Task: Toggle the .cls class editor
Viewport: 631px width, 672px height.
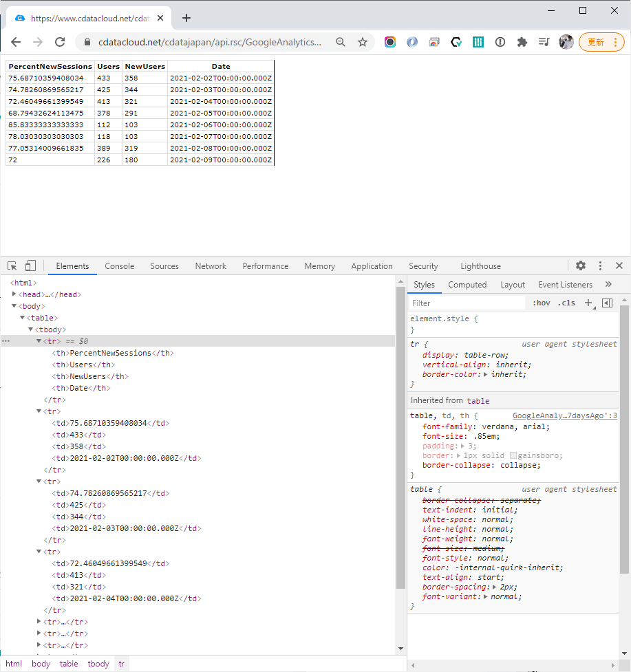Action: pyautogui.click(x=566, y=303)
